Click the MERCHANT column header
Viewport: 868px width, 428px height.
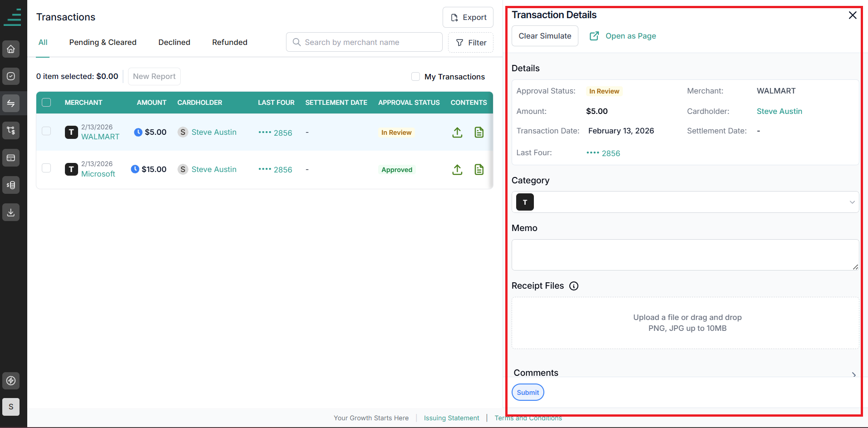84,103
